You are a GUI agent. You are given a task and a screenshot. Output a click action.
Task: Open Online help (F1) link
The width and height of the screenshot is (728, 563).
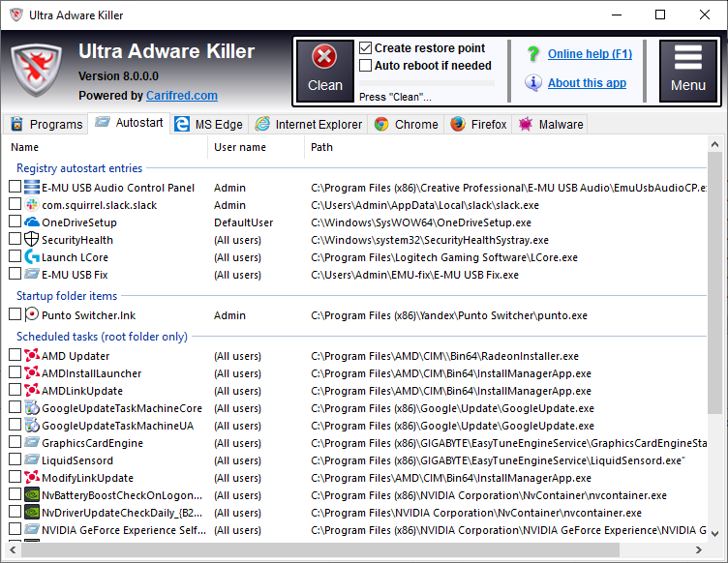coord(590,54)
